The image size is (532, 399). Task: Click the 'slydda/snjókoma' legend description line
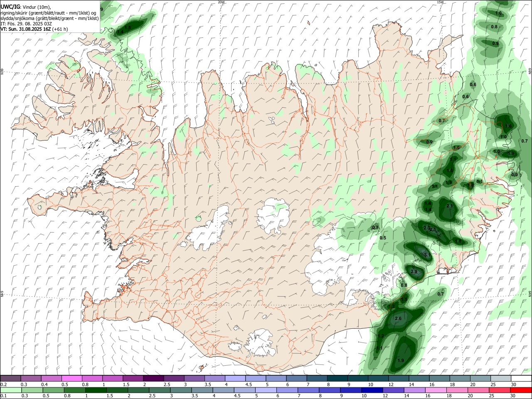tap(49, 18)
